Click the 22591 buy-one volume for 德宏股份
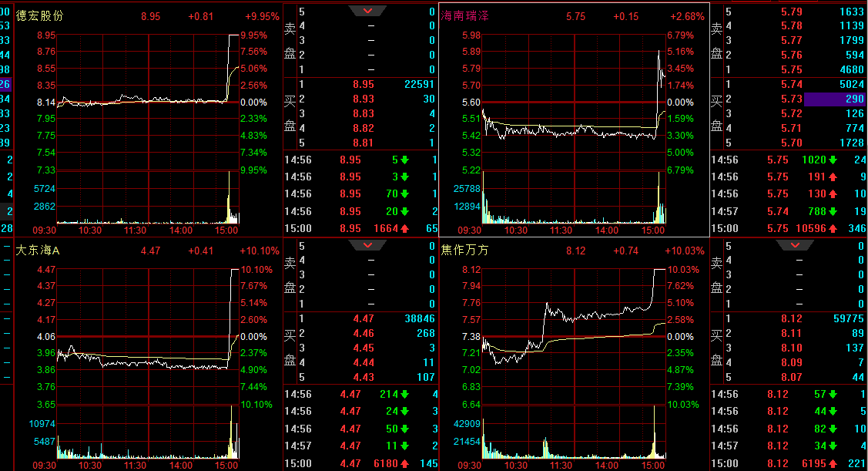The height and width of the screenshot is (471, 868). 419,84
